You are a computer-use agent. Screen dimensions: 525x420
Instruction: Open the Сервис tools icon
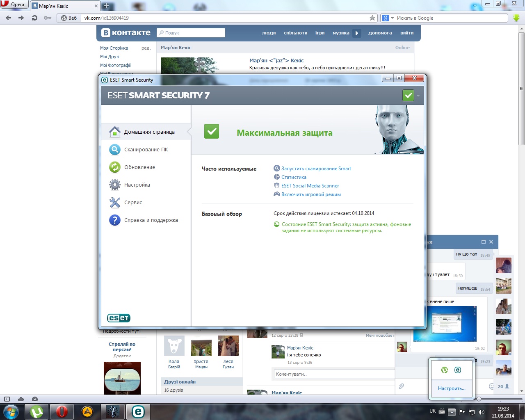[x=114, y=202]
